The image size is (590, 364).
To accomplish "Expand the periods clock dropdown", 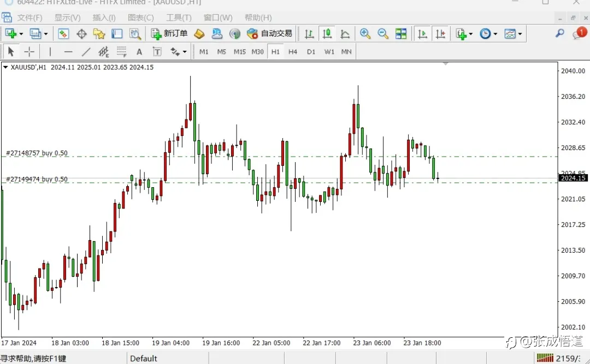I will [x=495, y=34].
